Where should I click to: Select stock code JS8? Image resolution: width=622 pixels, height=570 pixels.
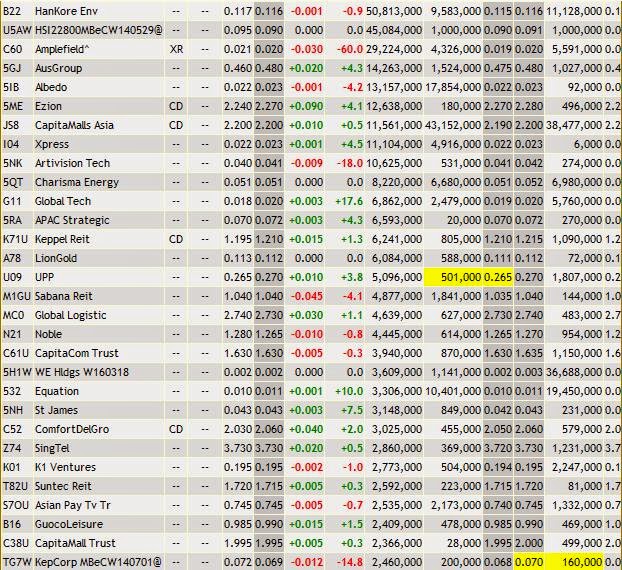[x=11, y=125]
